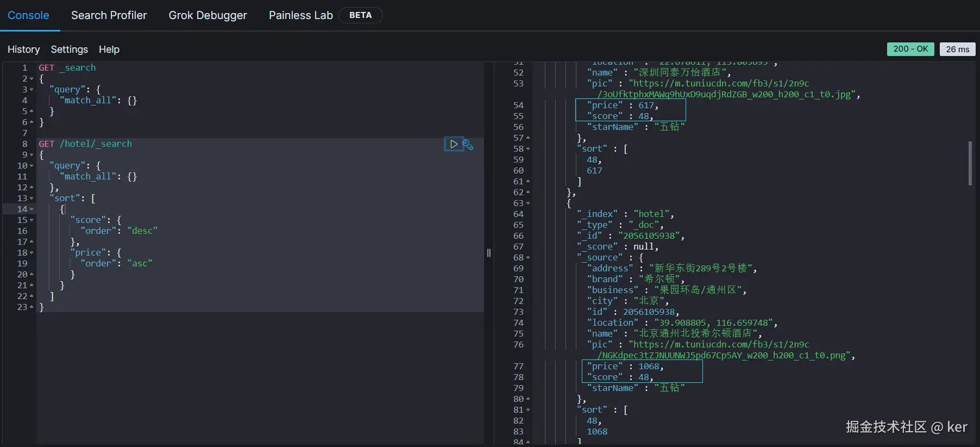
Task: Open the History menu
Action: point(24,49)
